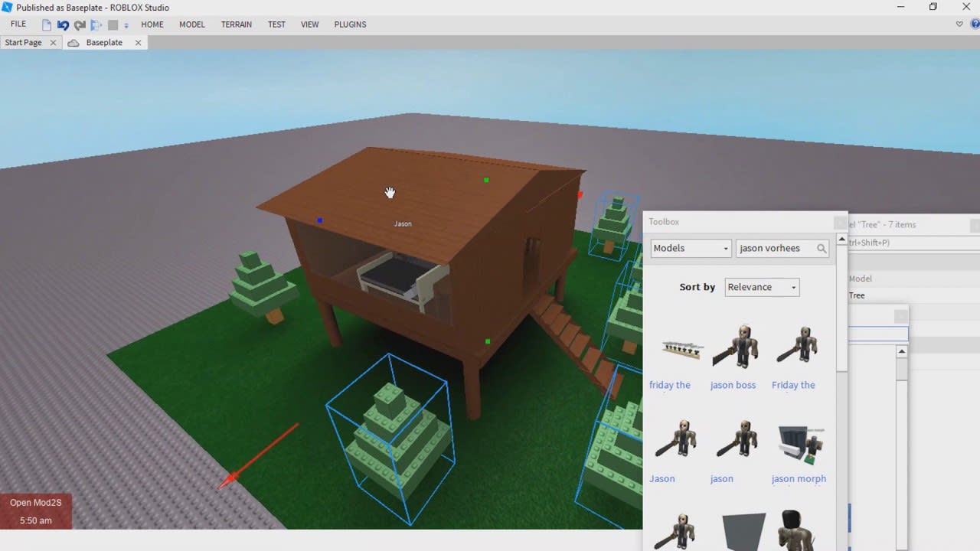Open the PLUGINS ribbon tab

(x=350, y=24)
